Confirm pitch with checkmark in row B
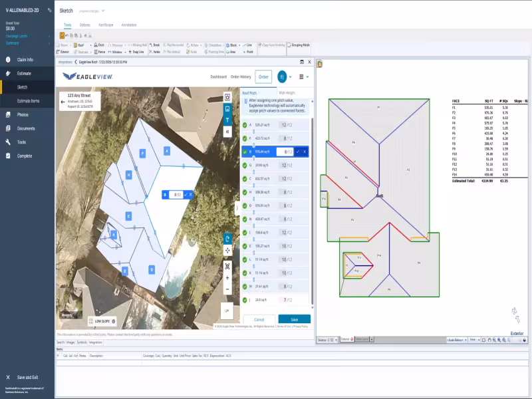 tap(297, 152)
